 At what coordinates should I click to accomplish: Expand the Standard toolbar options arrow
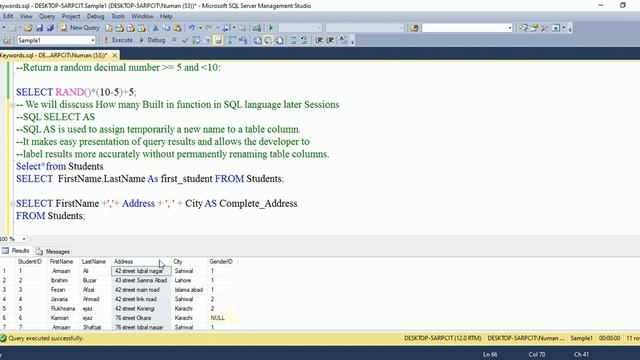pyautogui.click(x=570, y=29)
